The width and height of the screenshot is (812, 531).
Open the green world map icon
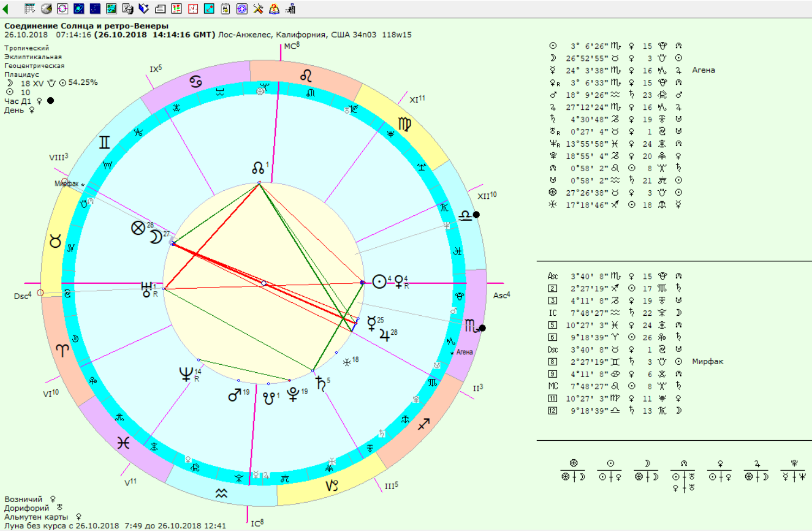pyautogui.click(x=111, y=9)
